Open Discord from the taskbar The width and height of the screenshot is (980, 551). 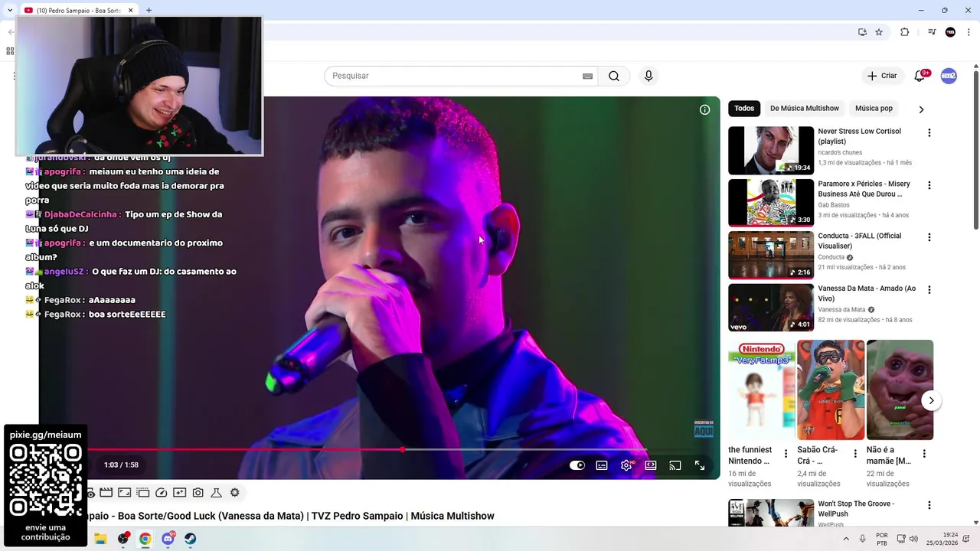[168, 539]
